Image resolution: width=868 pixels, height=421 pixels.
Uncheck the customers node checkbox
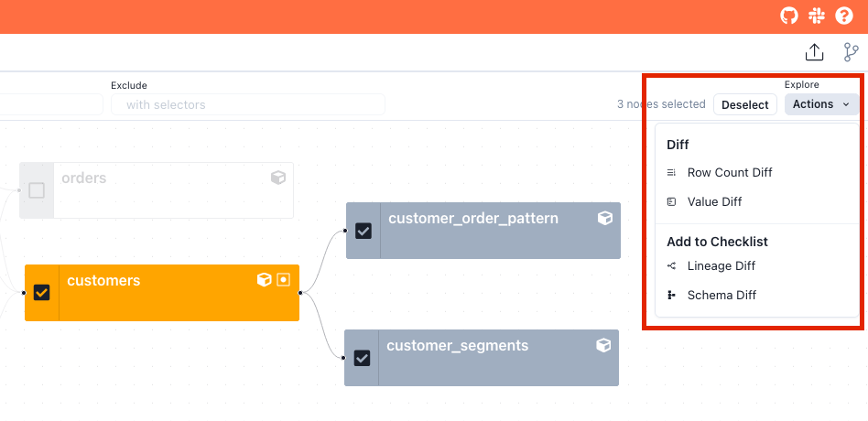[41, 293]
